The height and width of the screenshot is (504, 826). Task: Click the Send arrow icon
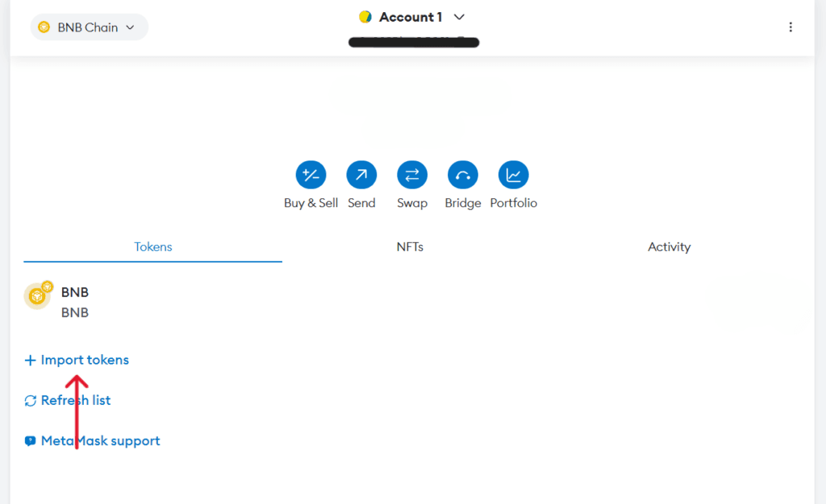[361, 175]
